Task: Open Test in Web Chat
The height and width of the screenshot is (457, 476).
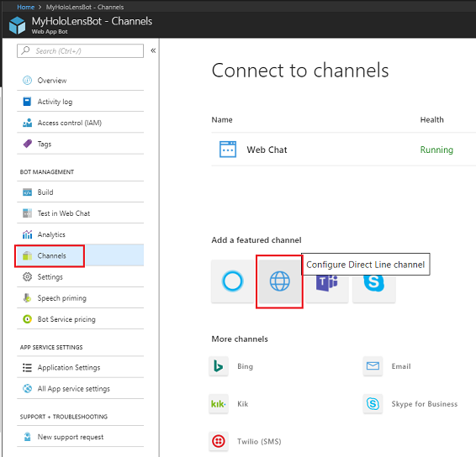Action: tap(80, 213)
